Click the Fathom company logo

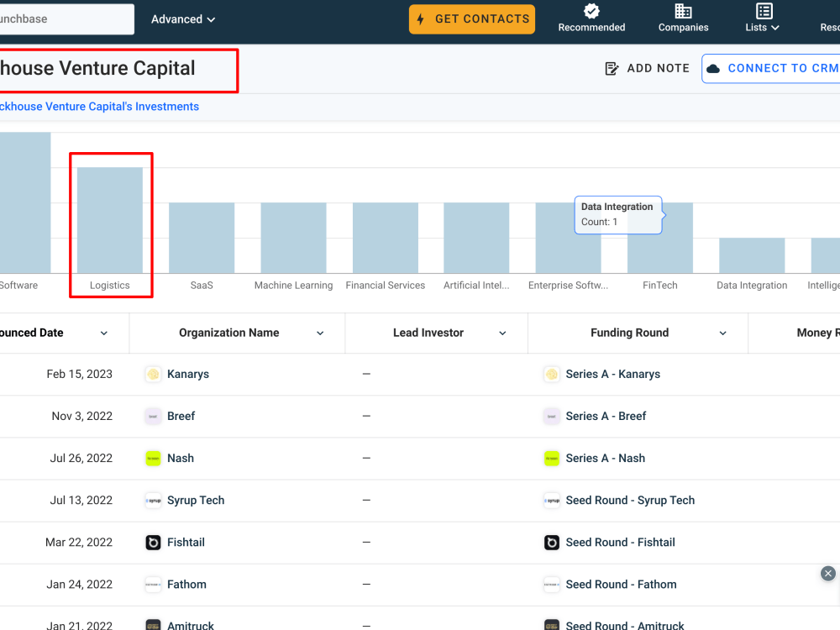click(x=153, y=584)
